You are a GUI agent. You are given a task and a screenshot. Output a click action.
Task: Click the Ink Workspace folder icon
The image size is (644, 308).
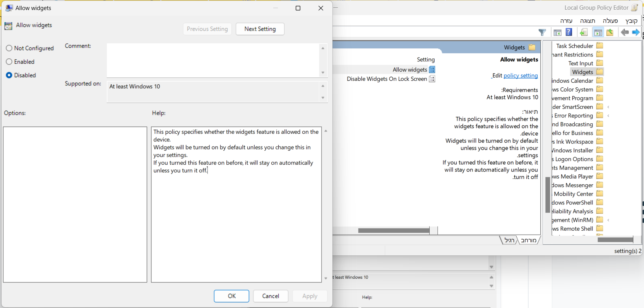(x=600, y=141)
